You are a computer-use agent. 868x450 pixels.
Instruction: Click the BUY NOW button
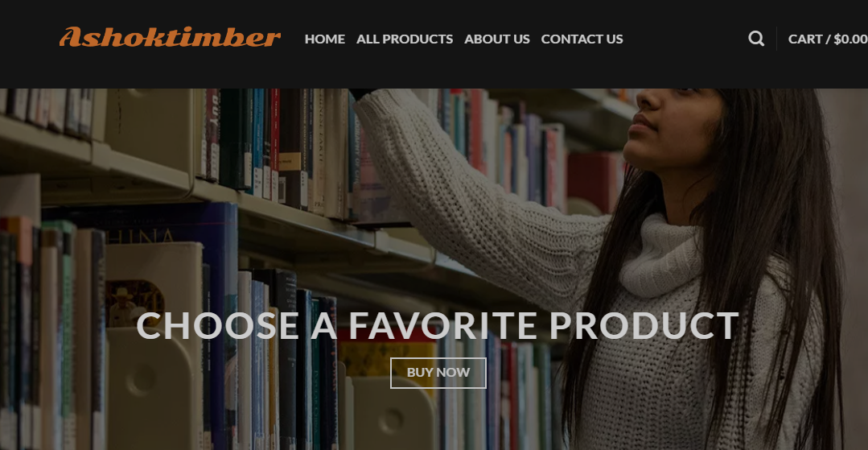click(x=438, y=373)
